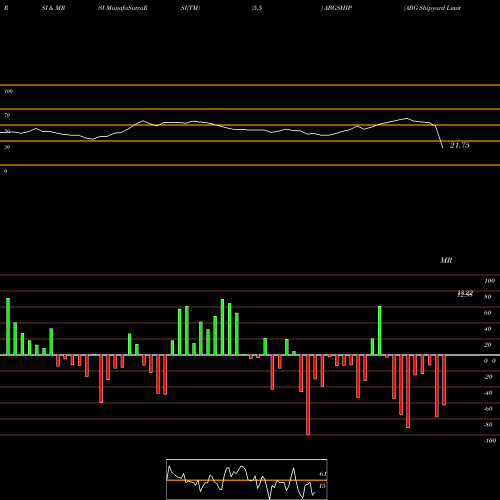The image size is (500, 500).
Task: Click the '(5,5' parameter text
Action: 257,8
